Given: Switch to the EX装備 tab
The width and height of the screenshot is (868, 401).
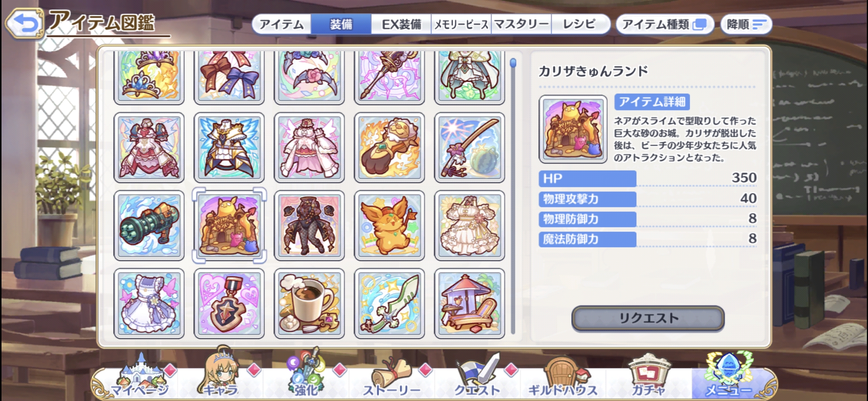Looking at the screenshot, I should coord(401,25).
